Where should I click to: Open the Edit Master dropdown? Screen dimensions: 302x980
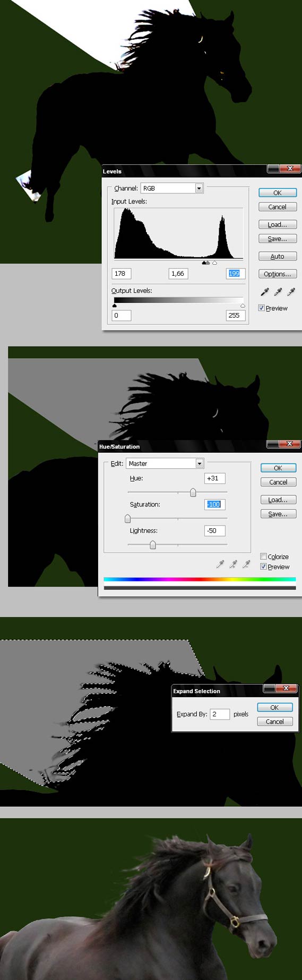click(x=165, y=463)
